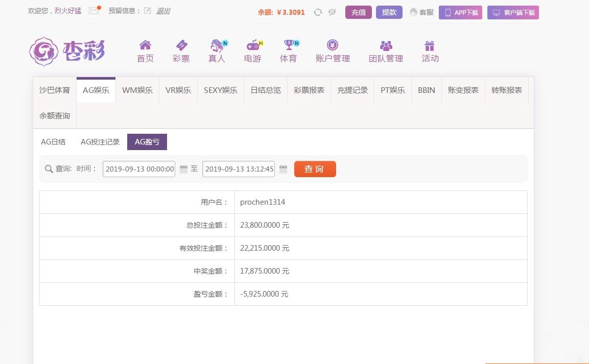Open the 账户管理 account management icon
The width and height of the screenshot is (589, 364).
(x=333, y=50)
